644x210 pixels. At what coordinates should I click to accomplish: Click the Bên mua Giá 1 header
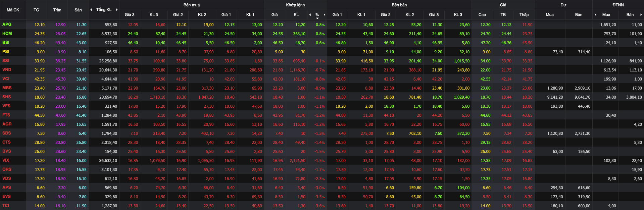[226, 15]
